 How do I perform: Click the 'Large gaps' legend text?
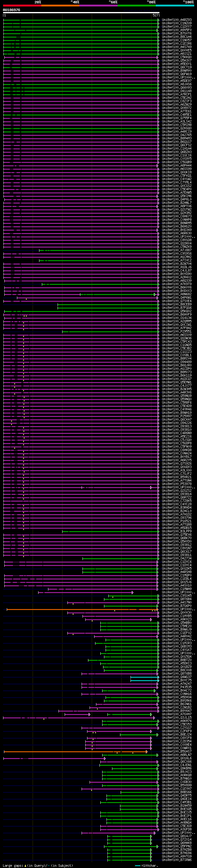click(x=13, y=865)
